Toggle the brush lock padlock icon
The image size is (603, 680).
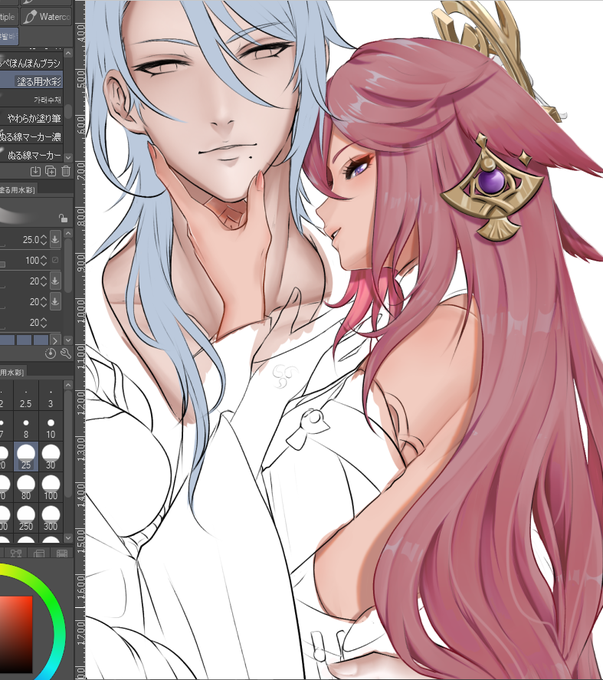(x=63, y=218)
